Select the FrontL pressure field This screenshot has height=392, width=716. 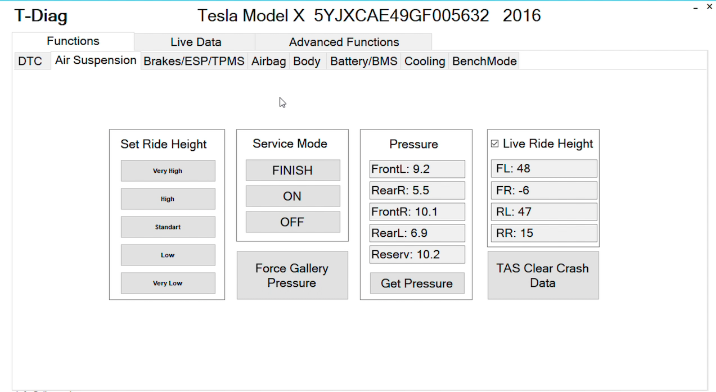point(417,169)
